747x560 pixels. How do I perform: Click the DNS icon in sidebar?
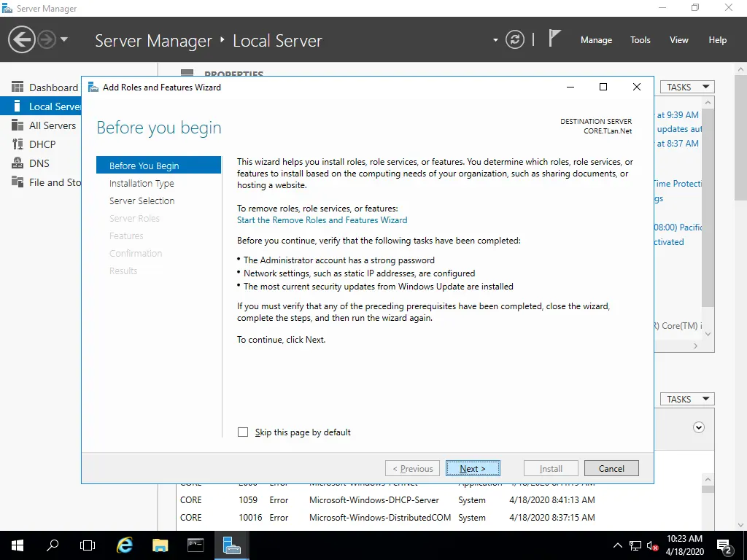click(x=18, y=163)
